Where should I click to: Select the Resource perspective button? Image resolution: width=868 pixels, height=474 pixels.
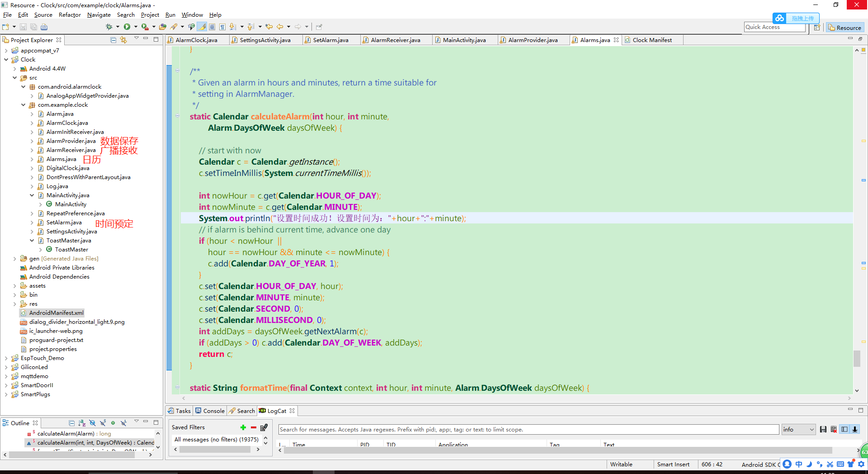(x=845, y=28)
